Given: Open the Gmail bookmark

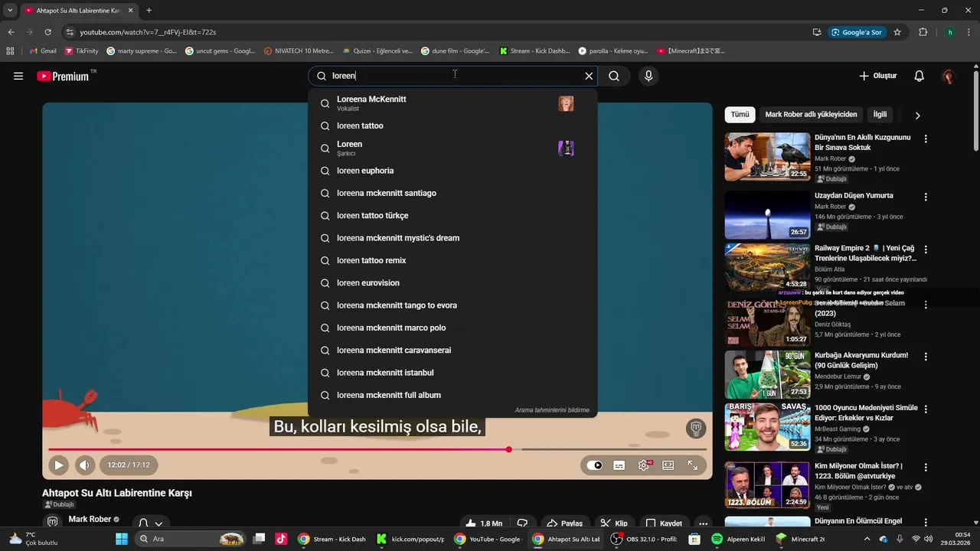Looking at the screenshot, I should (43, 51).
